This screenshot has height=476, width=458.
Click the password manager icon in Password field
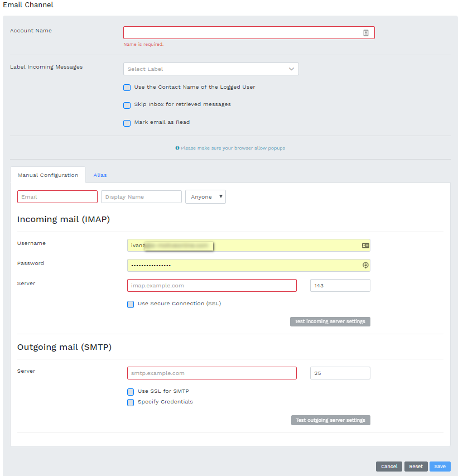pyautogui.click(x=365, y=266)
